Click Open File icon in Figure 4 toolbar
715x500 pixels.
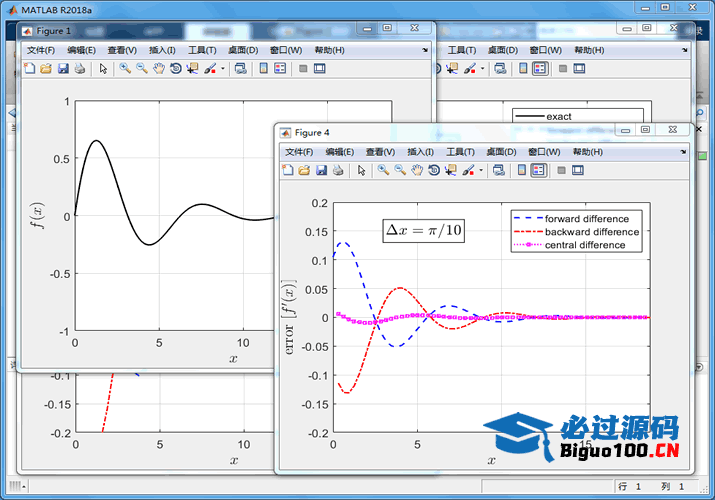click(x=304, y=171)
